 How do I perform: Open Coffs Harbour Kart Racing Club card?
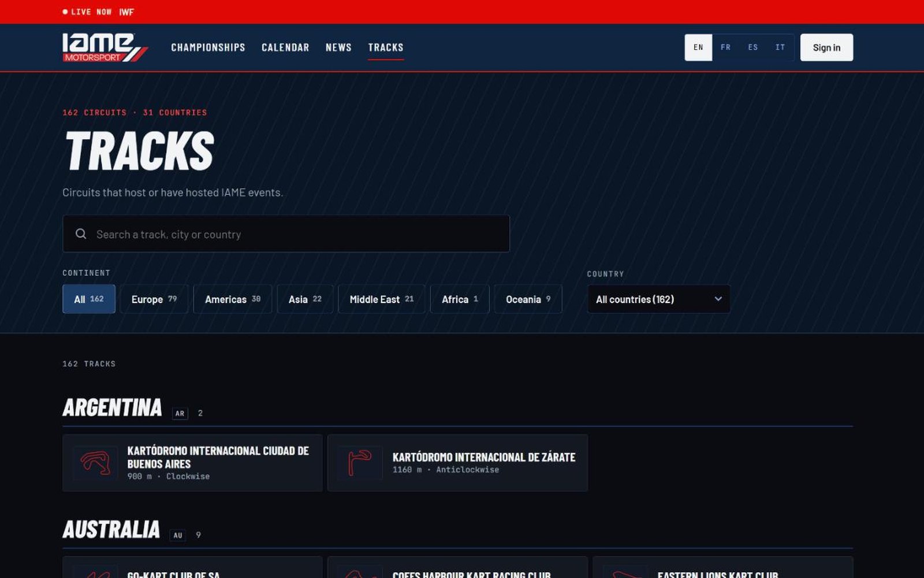457,567
